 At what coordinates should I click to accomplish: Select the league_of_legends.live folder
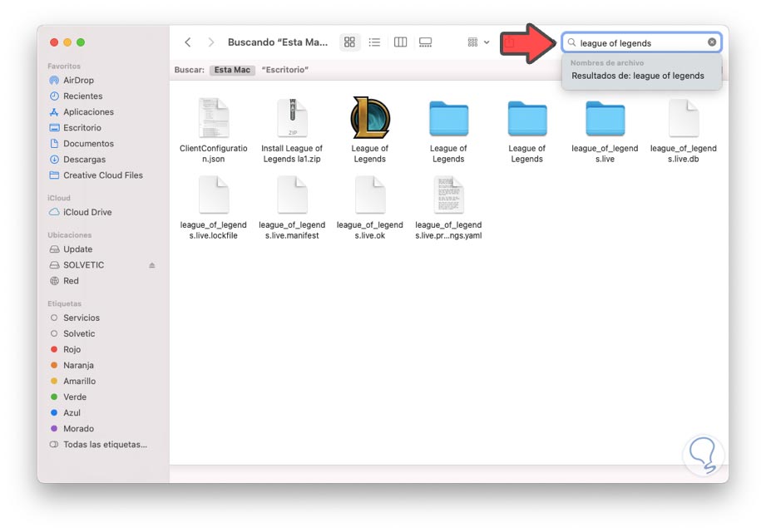coord(605,118)
